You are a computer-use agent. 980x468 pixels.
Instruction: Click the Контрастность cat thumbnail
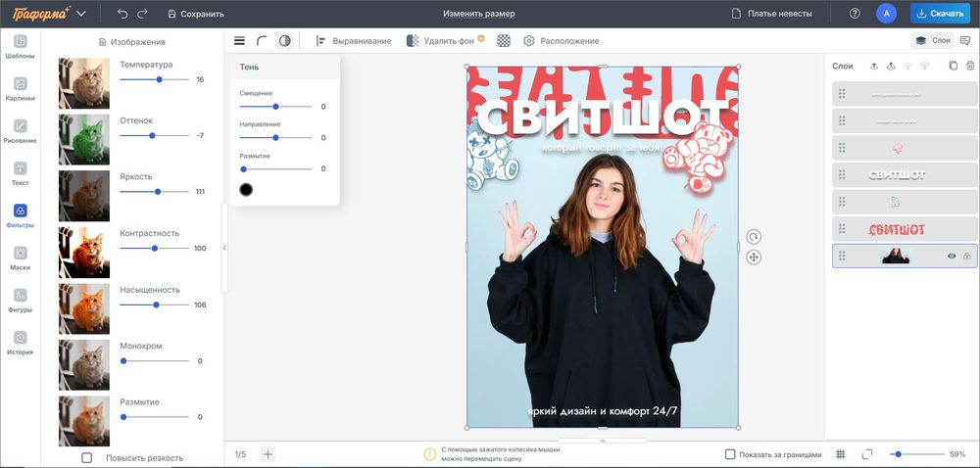click(x=83, y=252)
